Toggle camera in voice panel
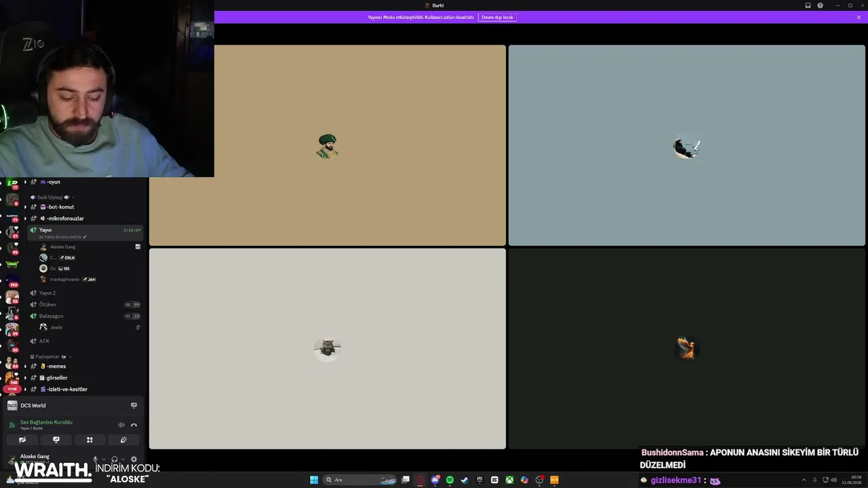 [22, 440]
